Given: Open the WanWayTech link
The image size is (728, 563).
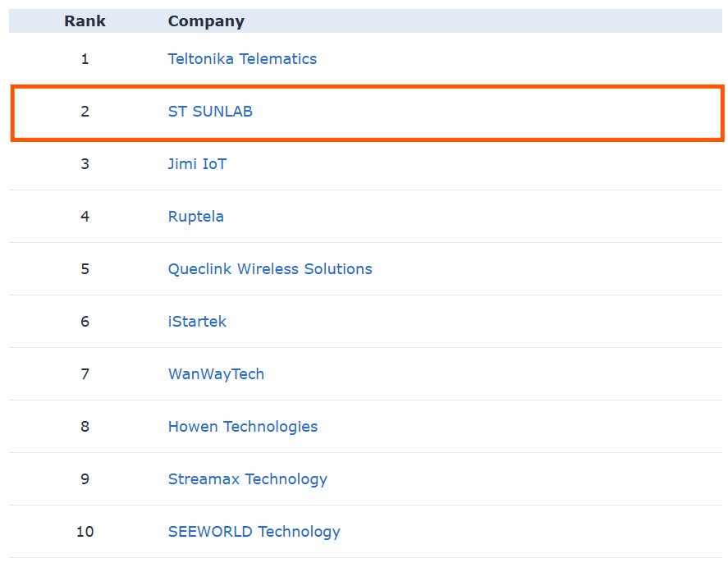Looking at the screenshot, I should click(216, 374).
